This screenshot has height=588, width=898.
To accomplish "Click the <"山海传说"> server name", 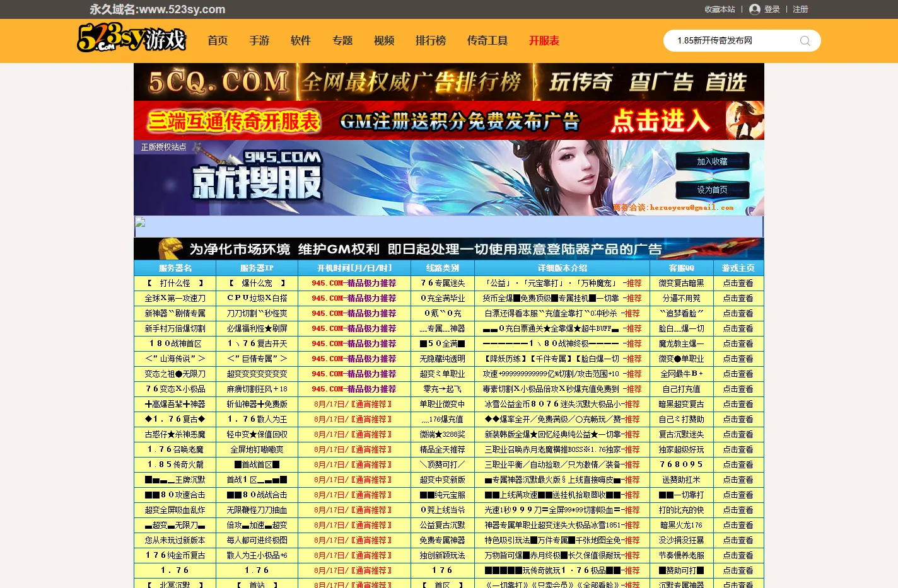I will click(175, 359).
